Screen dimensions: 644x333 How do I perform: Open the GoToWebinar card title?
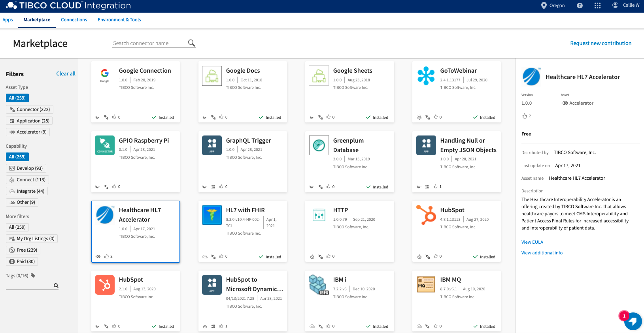[458, 71]
